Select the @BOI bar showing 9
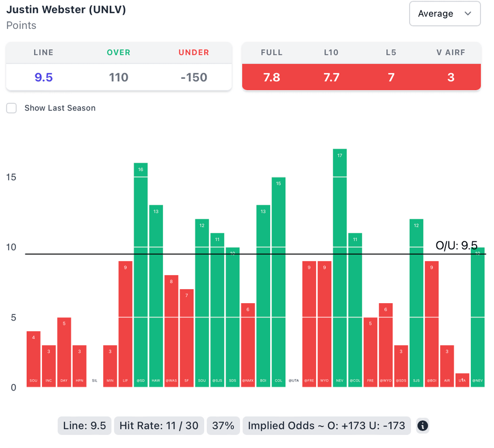Image resolution: width=494 pixels, height=448 pixels. click(x=432, y=324)
